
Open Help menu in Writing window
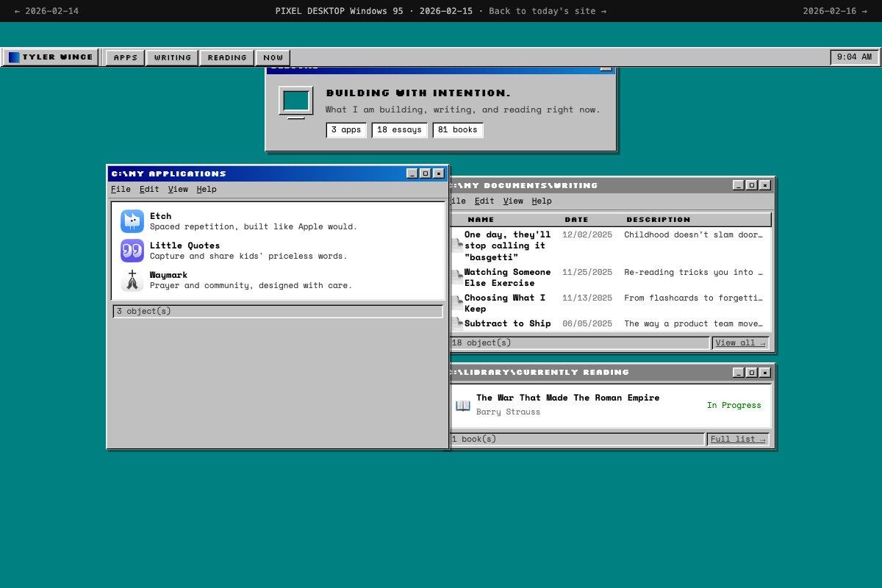(x=542, y=201)
